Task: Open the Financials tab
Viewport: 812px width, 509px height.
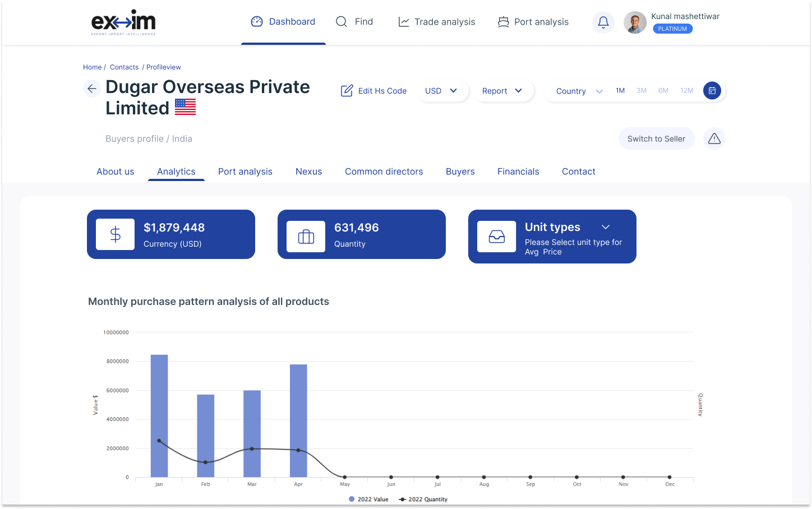Action: (518, 172)
